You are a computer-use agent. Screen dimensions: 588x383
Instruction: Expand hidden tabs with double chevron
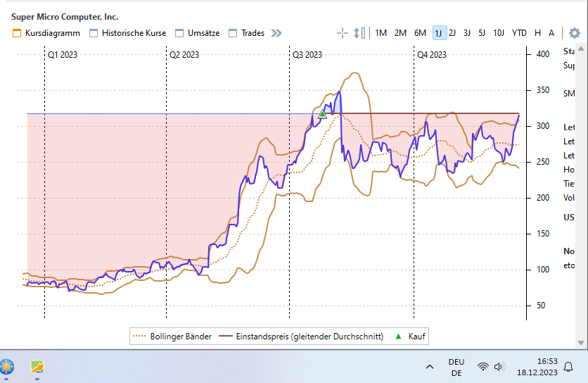(276, 33)
